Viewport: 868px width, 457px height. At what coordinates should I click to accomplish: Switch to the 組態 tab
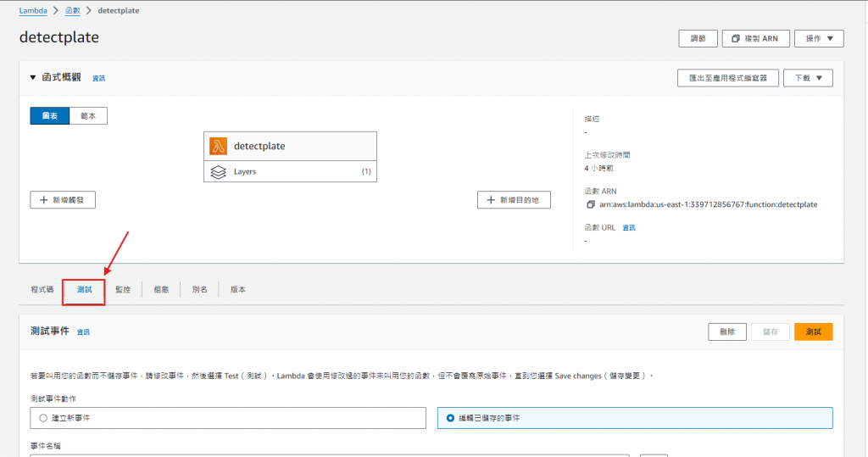coord(161,290)
